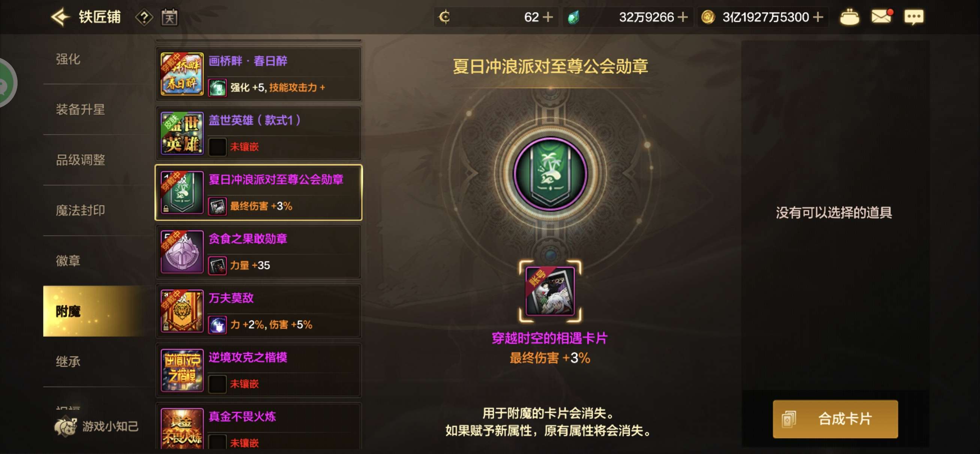Select the 贪食之果敢勋章 item
The image size is (980, 454).
point(258,252)
